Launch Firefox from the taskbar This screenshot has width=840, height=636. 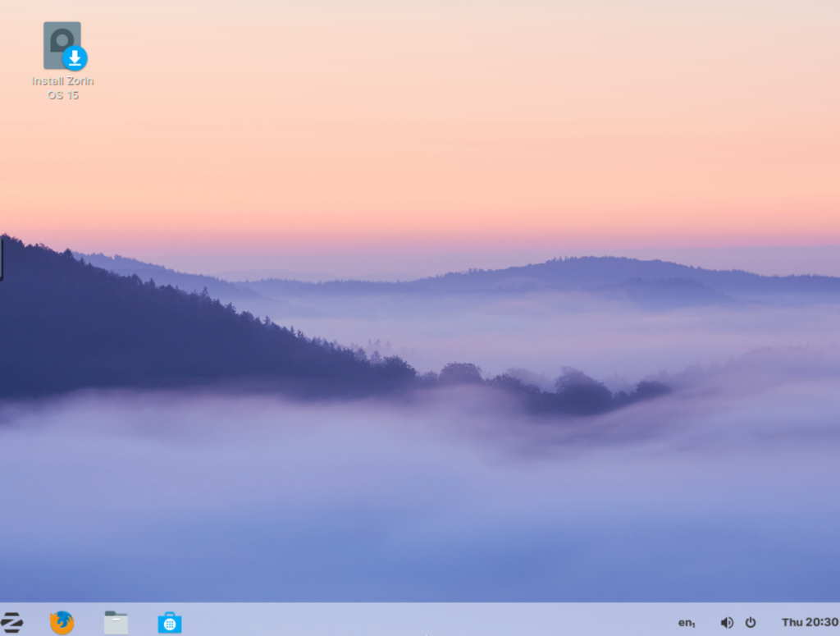tap(62, 622)
